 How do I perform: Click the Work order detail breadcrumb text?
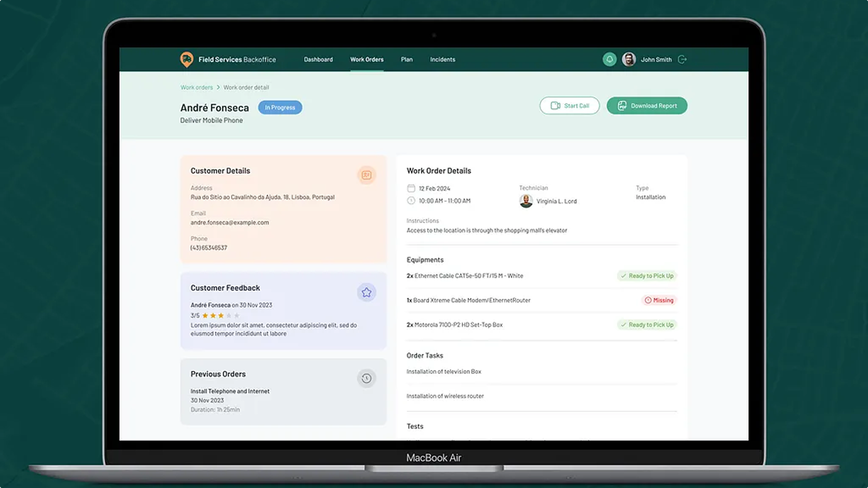tap(246, 87)
